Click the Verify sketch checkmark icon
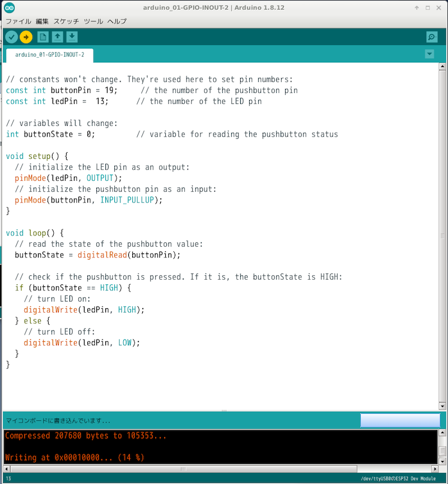 11,37
